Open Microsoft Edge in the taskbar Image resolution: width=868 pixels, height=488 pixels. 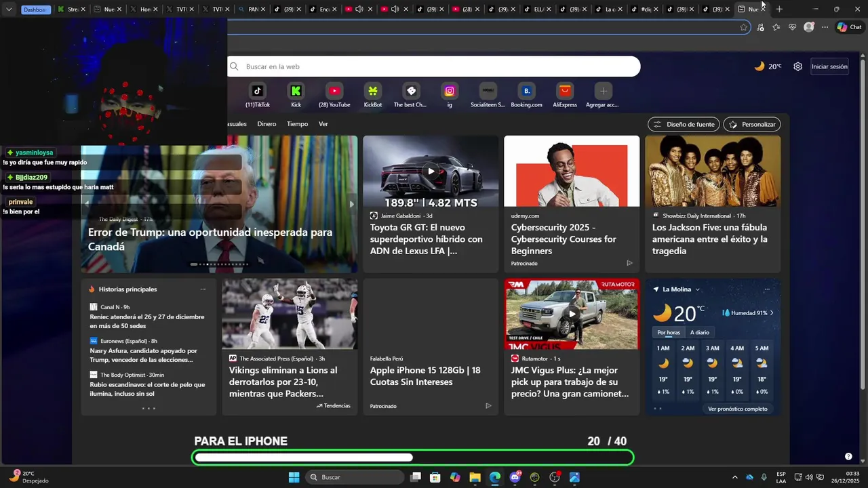pos(495,477)
